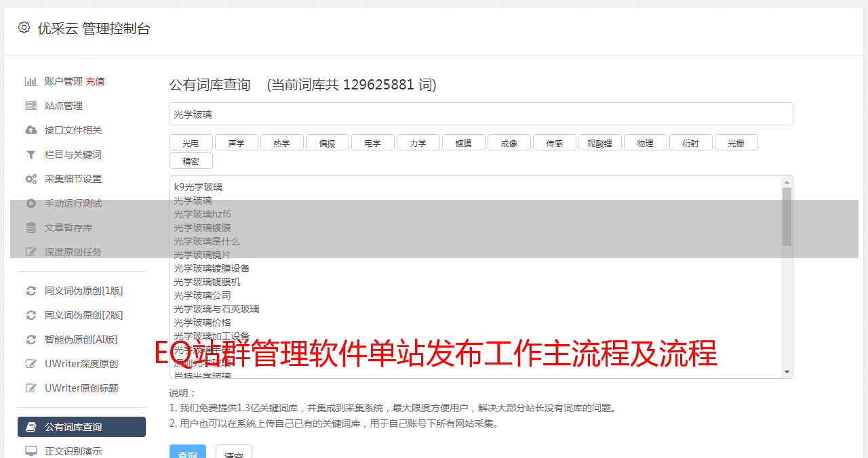This screenshot has width=868, height=458.
Task: Select the '光学玻璃镀膜' results list entry
Action: click(202, 228)
